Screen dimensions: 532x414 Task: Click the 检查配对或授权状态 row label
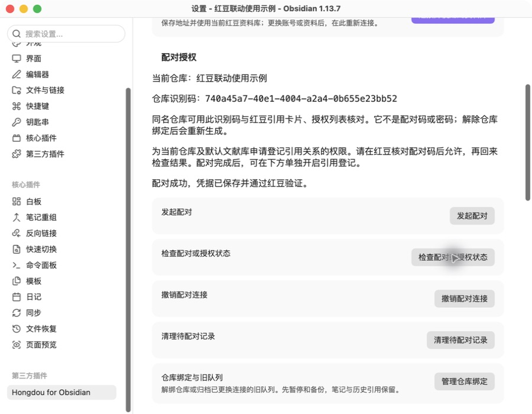[196, 254]
